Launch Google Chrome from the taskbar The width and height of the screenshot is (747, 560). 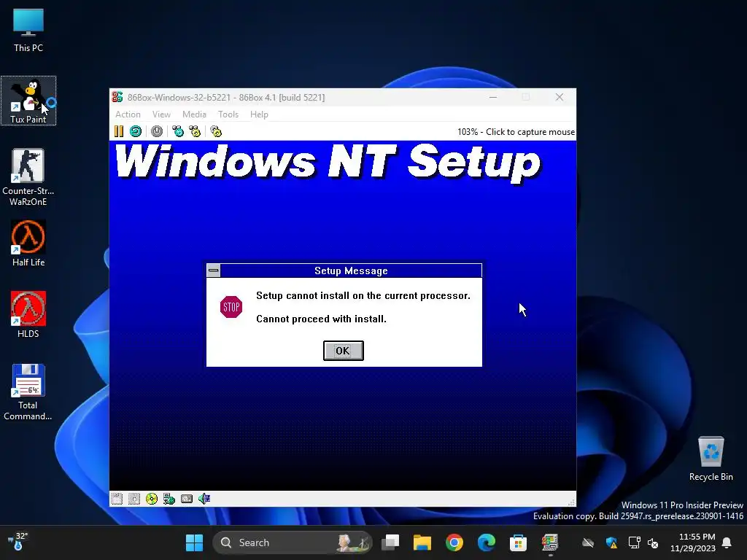pos(454,542)
